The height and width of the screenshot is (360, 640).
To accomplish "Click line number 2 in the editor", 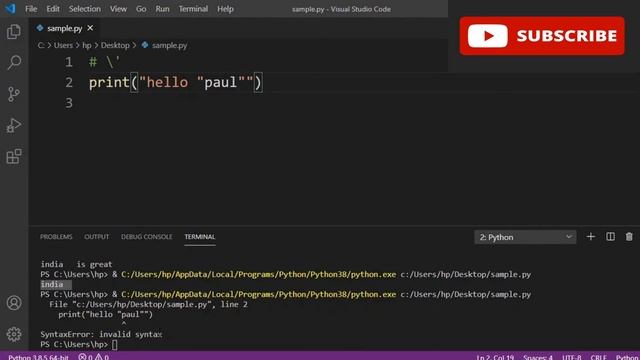I will [69, 82].
